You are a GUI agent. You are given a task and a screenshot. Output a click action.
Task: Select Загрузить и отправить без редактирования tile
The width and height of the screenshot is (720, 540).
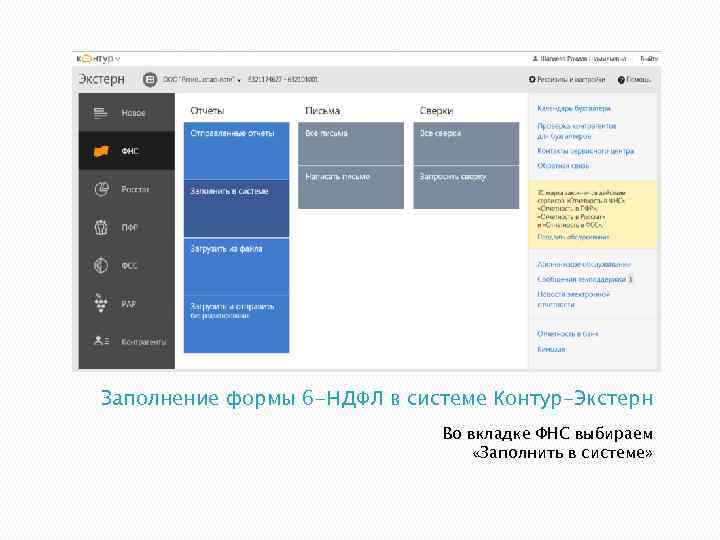[236, 324]
